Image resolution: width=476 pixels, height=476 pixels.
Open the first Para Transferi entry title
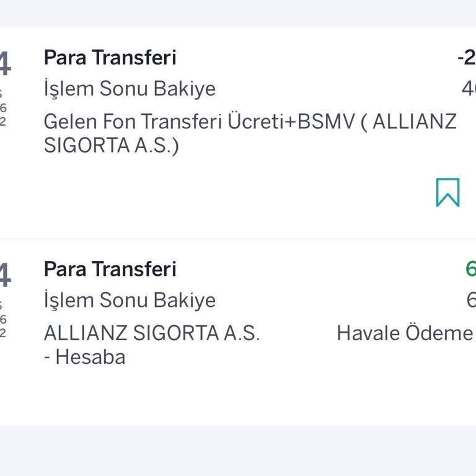[110, 58]
